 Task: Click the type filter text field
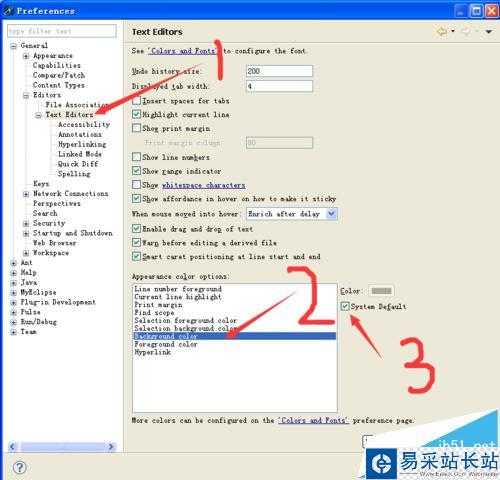pyautogui.click(x=62, y=31)
